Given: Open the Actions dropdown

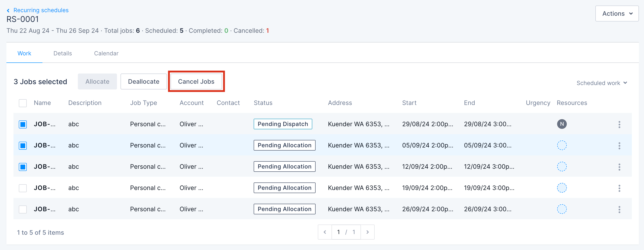Looking at the screenshot, I should click(617, 14).
